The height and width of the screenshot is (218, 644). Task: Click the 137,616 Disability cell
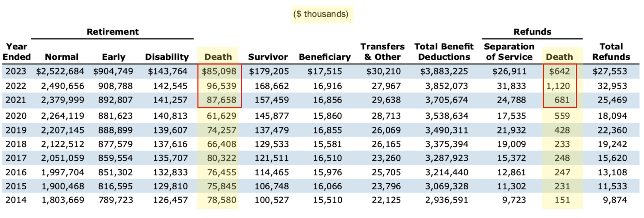tap(170, 144)
